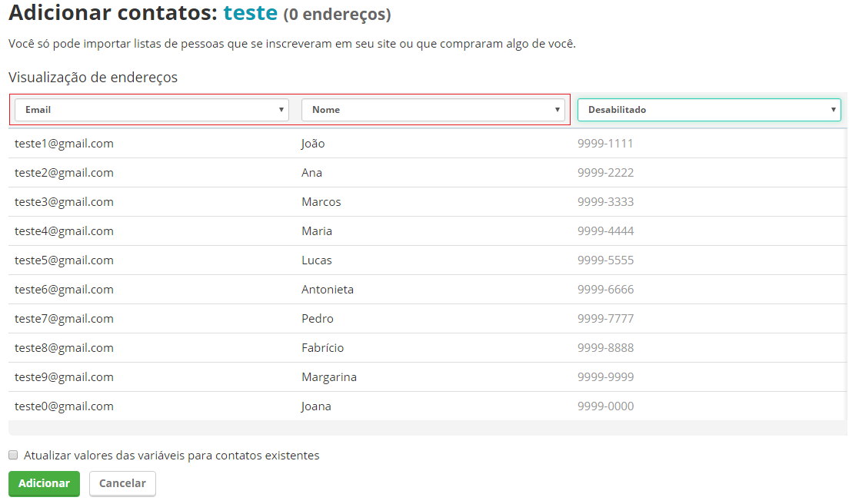This screenshot has width=849, height=504.
Task: Click phone number 9999-3333
Action: (605, 202)
